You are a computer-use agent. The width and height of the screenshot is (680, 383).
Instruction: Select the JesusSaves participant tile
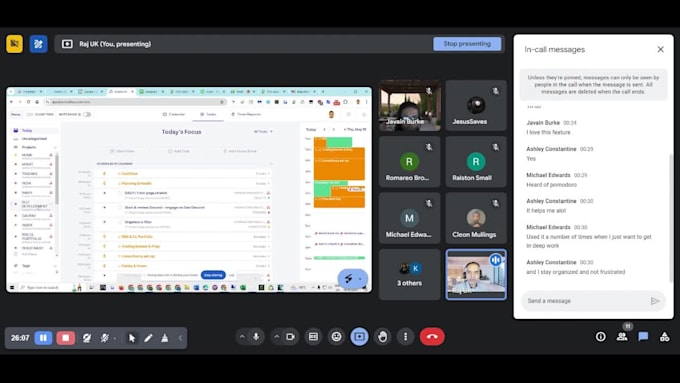pos(476,105)
